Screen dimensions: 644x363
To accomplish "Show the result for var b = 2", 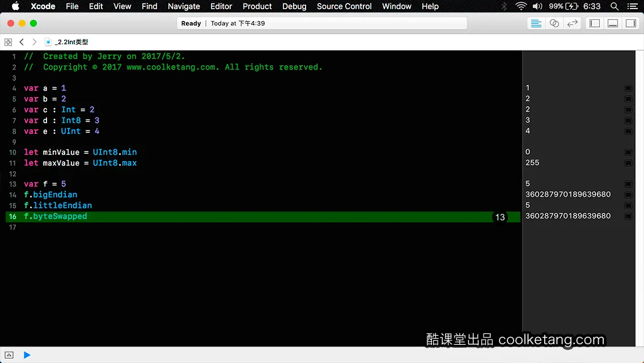I will (x=628, y=99).
